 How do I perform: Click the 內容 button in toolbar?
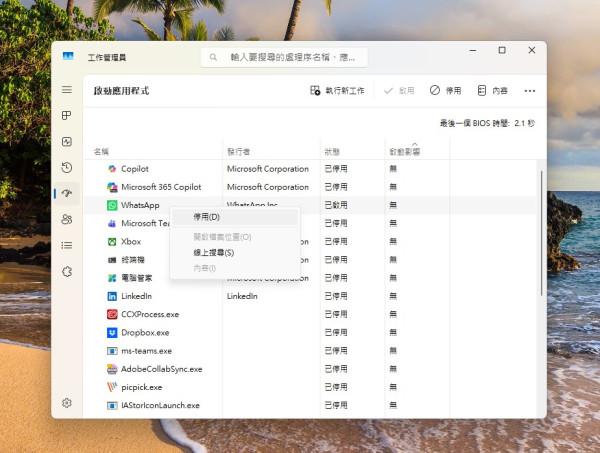point(492,91)
